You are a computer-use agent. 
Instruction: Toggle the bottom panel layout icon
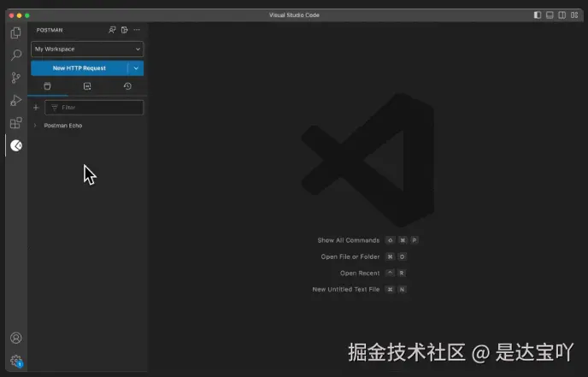coord(550,15)
